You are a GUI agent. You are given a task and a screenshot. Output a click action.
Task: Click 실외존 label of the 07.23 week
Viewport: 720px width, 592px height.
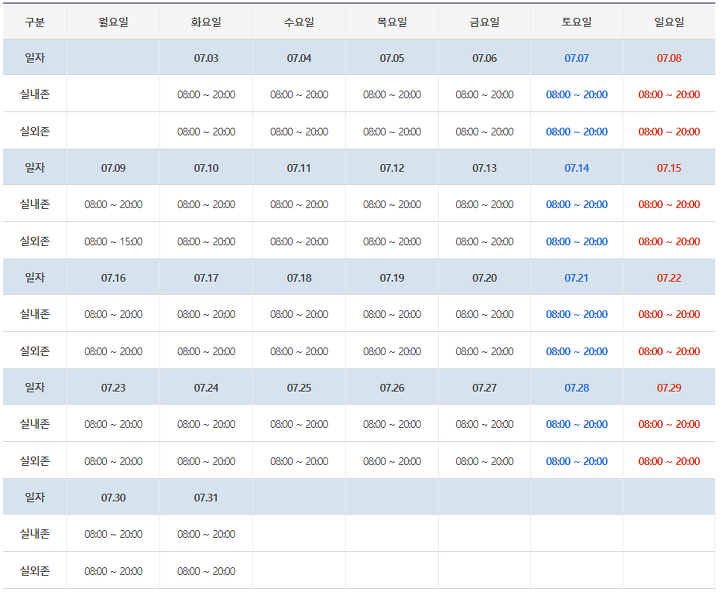35,460
